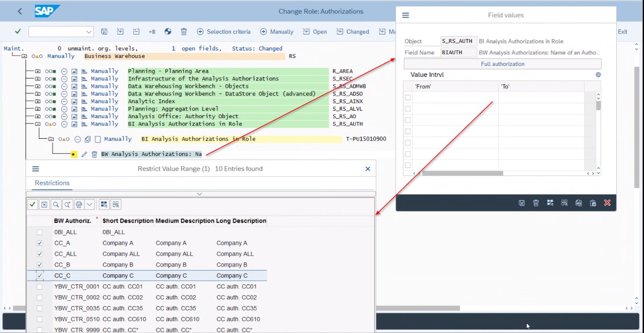Viewport: 644px width, 333px height.
Task: Click the Print icon in the Restrictions dialog
Action: click(x=79, y=204)
